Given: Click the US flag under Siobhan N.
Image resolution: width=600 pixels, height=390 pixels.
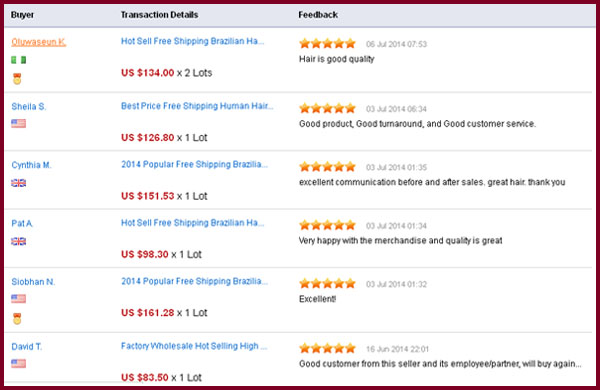Looking at the screenshot, I should tap(18, 299).
